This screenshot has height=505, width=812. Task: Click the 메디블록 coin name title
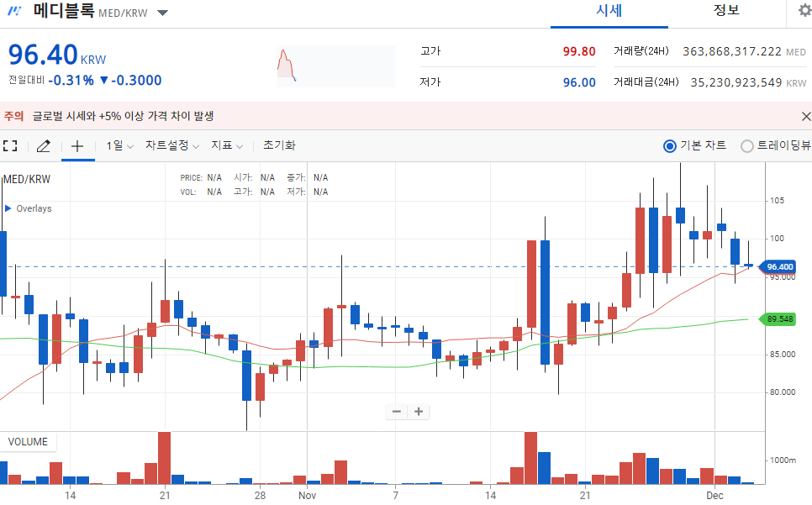point(64,10)
